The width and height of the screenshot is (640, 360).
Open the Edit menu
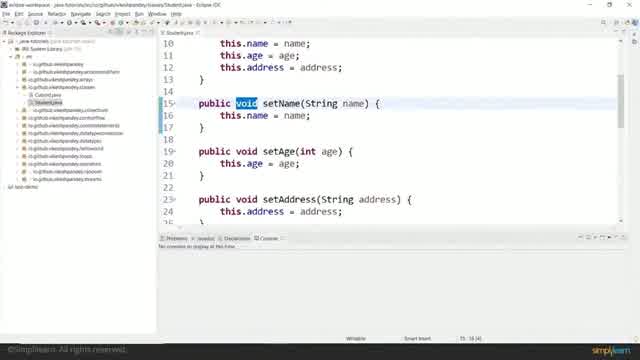[x=19, y=14]
